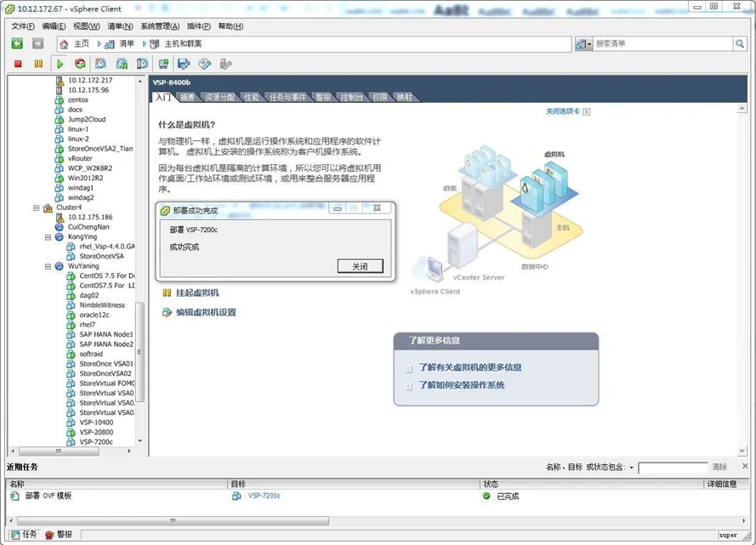Click the grey Forward navigation arrow
This screenshot has width=756, height=545.
(x=37, y=44)
